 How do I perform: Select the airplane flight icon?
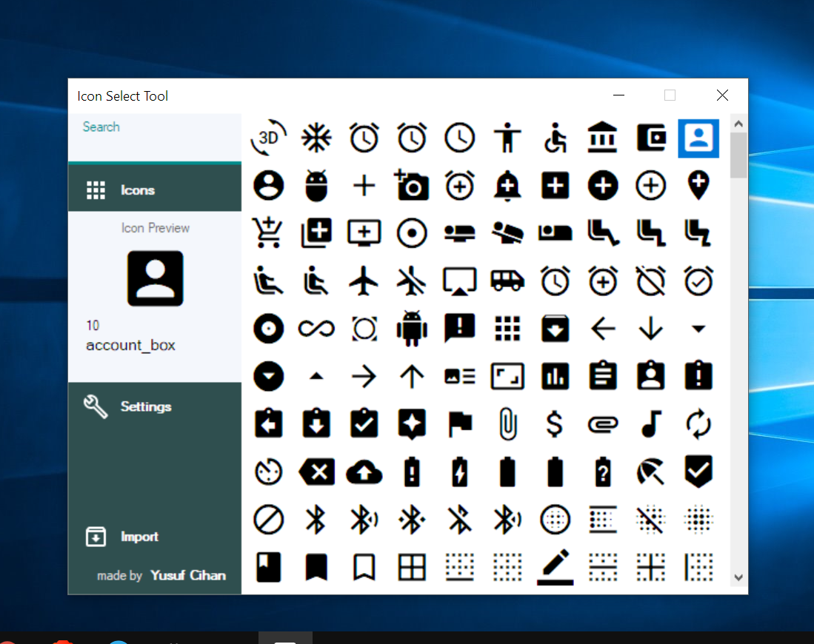click(x=364, y=281)
